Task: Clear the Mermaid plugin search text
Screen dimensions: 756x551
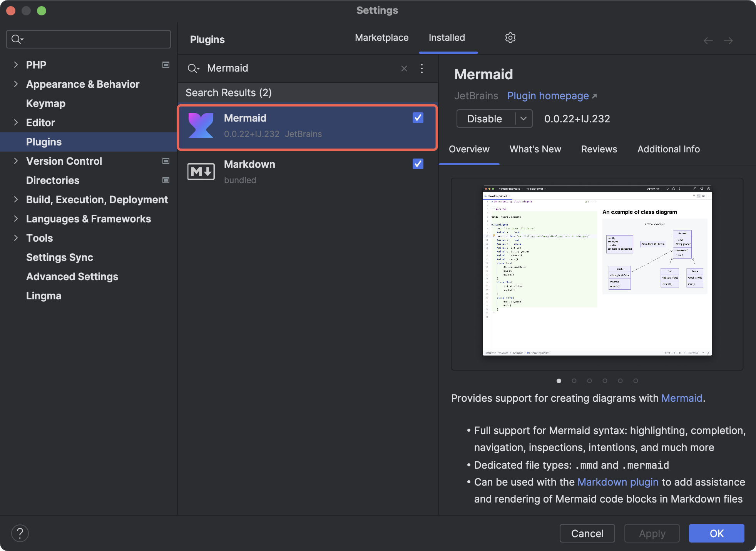Action: pos(404,68)
